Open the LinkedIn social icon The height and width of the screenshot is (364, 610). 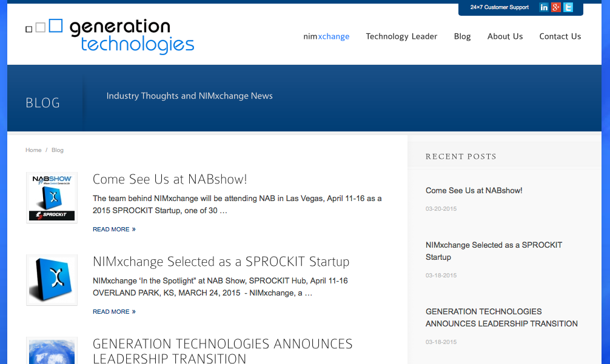click(544, 7)
